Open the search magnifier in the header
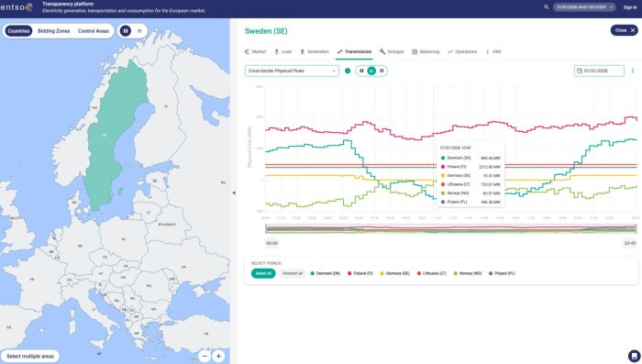The image size is (642, 364). (x=546, y=7)
